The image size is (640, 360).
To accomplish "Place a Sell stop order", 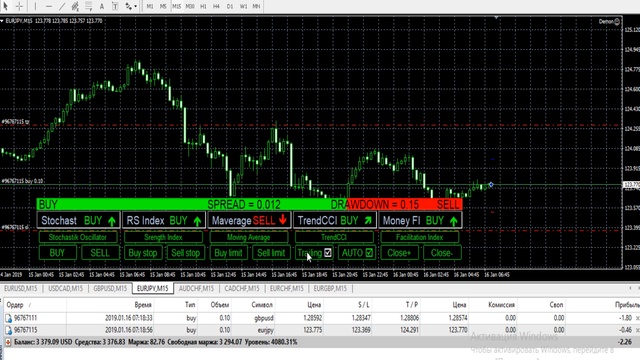I will click(186, 253).
